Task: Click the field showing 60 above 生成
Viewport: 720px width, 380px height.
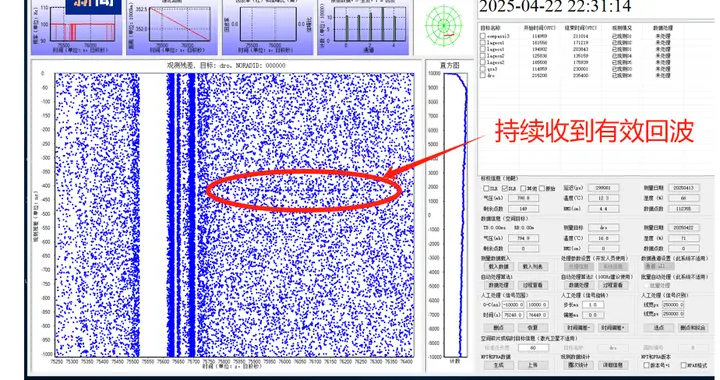Action: point(533,348)
